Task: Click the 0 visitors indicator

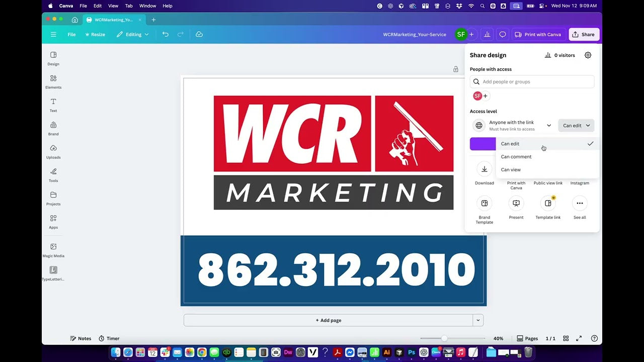Action: (560, 55)
